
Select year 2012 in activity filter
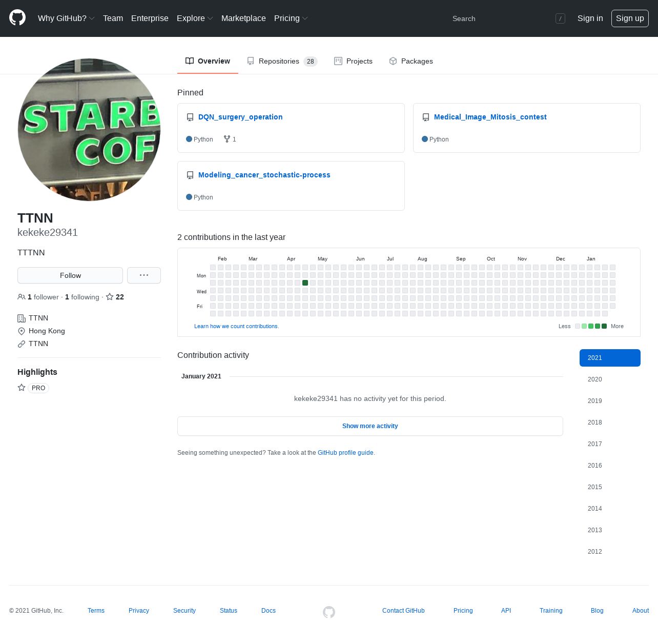(x=610, y=552)
